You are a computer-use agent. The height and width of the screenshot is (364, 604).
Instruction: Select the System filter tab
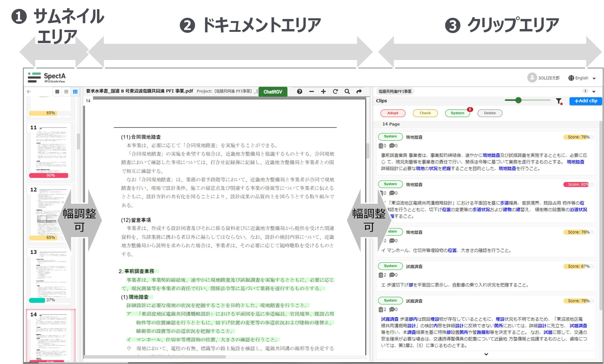pos(457,113)
